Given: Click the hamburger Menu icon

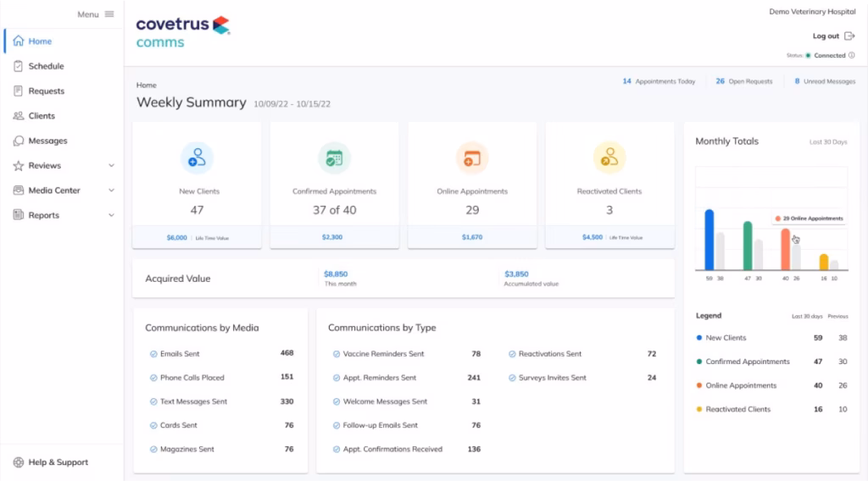Looking at the screenshot, I should pos(109,14).
